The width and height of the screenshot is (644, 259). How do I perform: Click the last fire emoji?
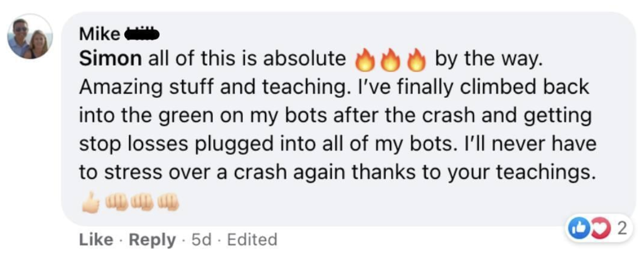click(417, 60)
